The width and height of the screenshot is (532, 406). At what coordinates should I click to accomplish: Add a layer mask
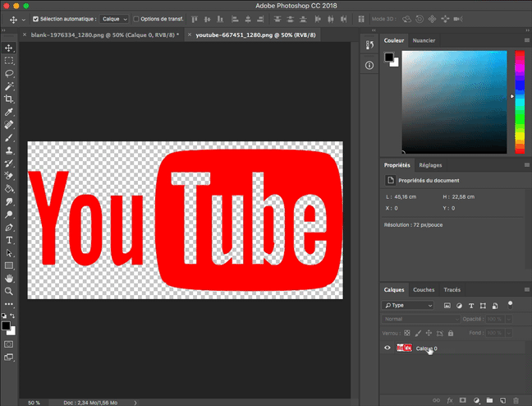[x=463, y=400]
